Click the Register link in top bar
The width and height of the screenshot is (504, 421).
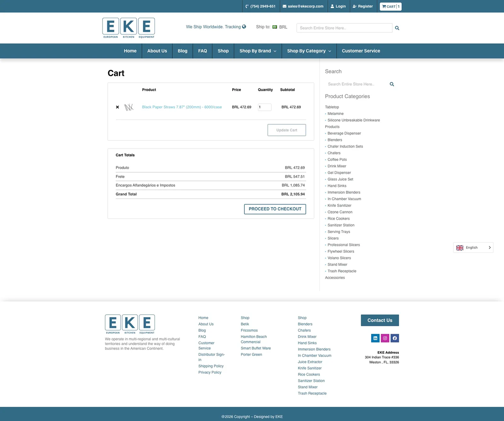[363, 6]
